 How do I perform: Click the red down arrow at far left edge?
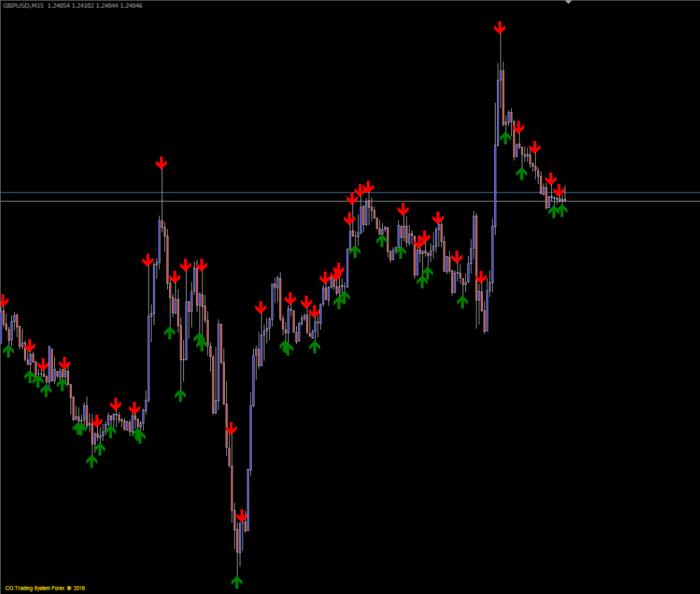click(3, 301)
